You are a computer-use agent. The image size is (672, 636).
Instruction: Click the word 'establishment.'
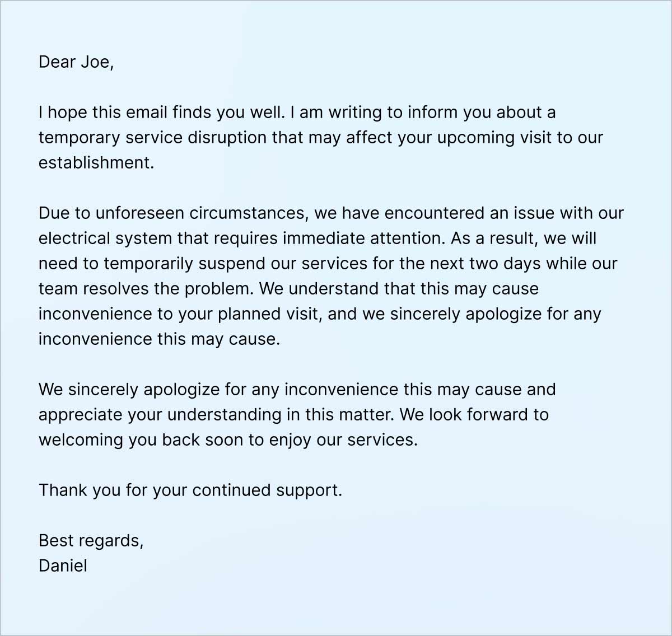(96, 163)
